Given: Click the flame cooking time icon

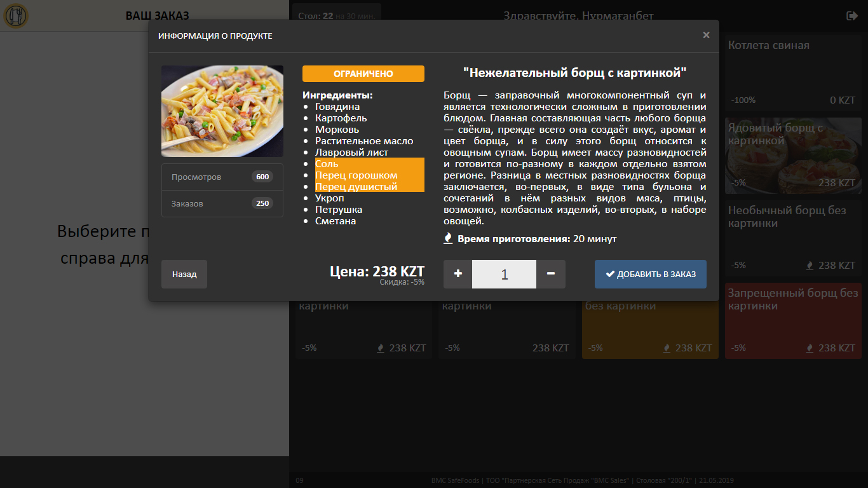Looking at the screenshot, I should pyautogui.click(x=448, y=238).
